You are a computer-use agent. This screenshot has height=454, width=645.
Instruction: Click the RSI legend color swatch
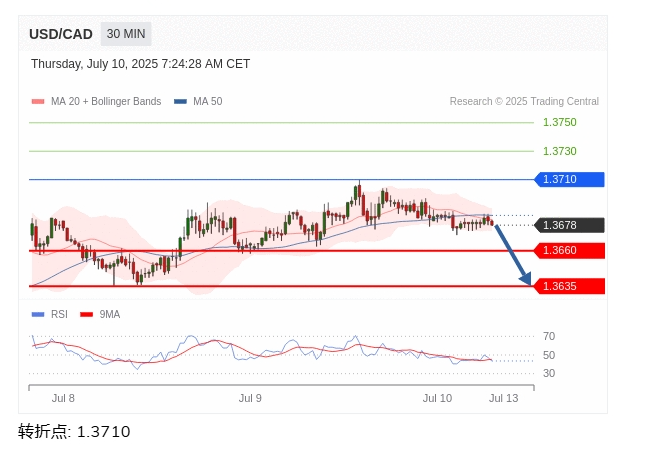pos(38,315)
